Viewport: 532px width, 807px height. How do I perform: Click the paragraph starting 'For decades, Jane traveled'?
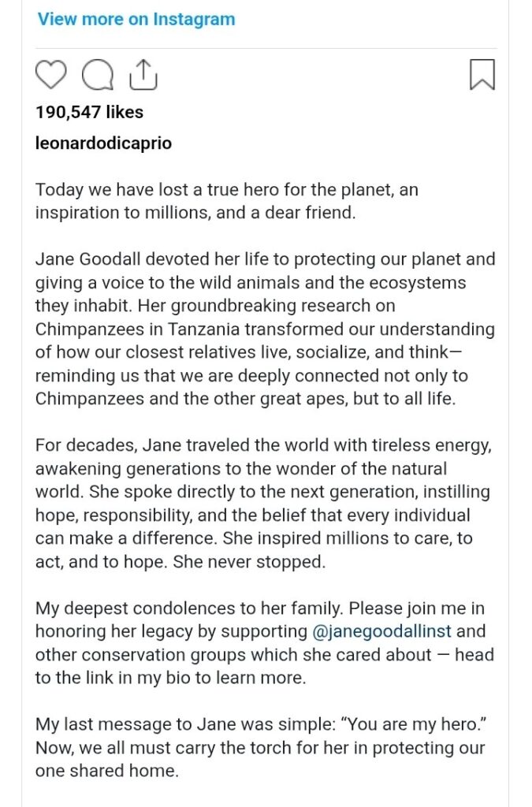(265, 503)
